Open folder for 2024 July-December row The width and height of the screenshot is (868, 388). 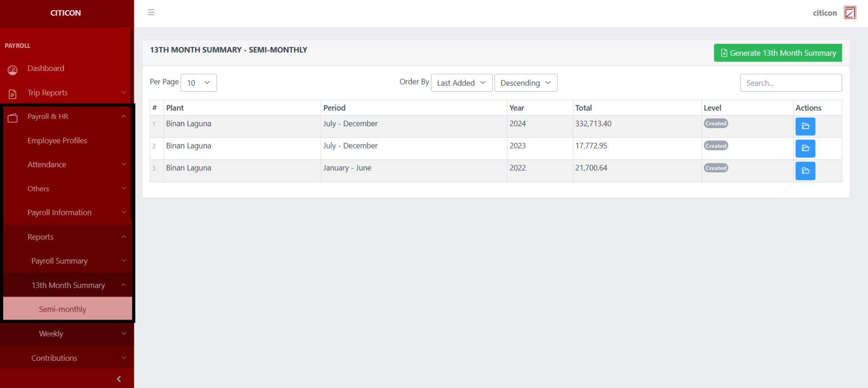click(805, 126)
